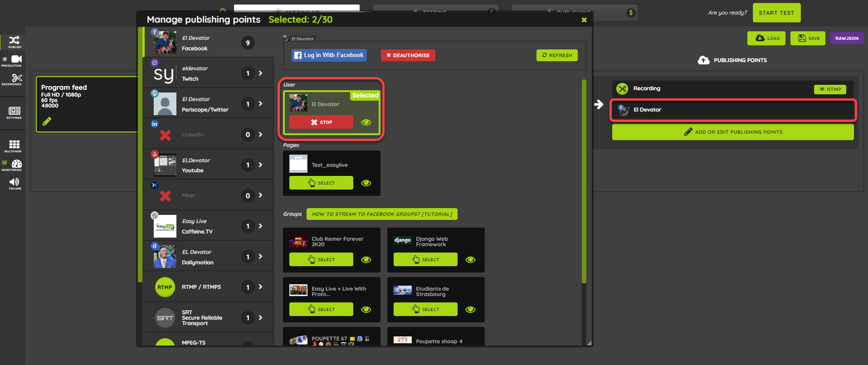
Task: Select the Etudiants de Strasbourg group
Action: 425,310
